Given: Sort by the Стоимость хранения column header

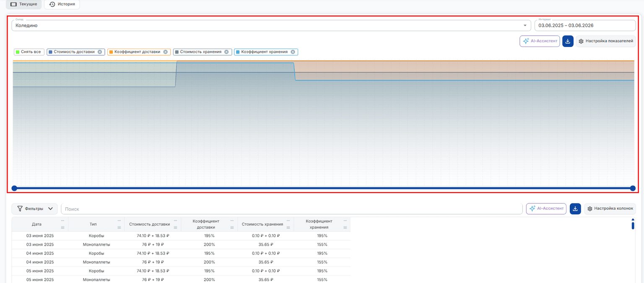Looking at the screenshot, I should [262, 224].
